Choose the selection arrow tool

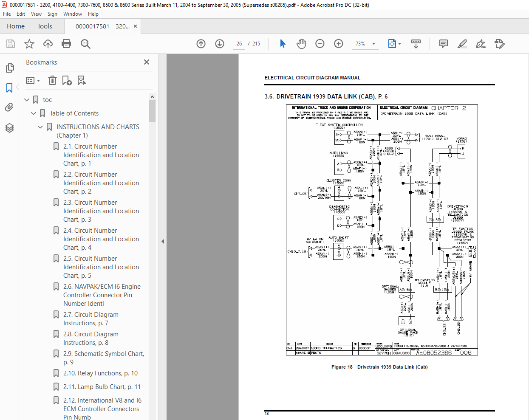tap(283, 44)
